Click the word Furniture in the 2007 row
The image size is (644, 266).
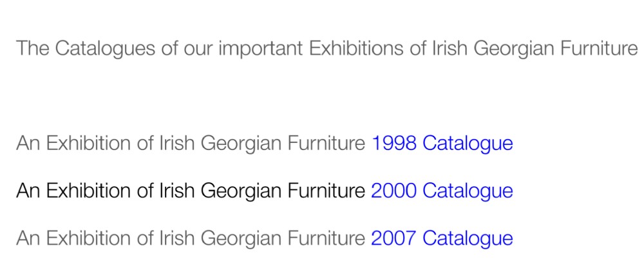[327, 239]
